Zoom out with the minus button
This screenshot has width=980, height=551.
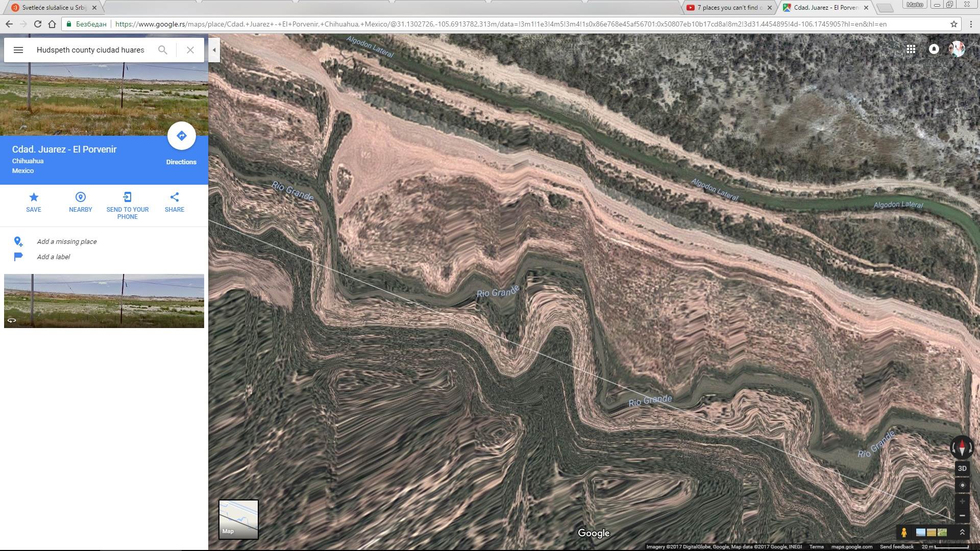click(x=962, y=516)
